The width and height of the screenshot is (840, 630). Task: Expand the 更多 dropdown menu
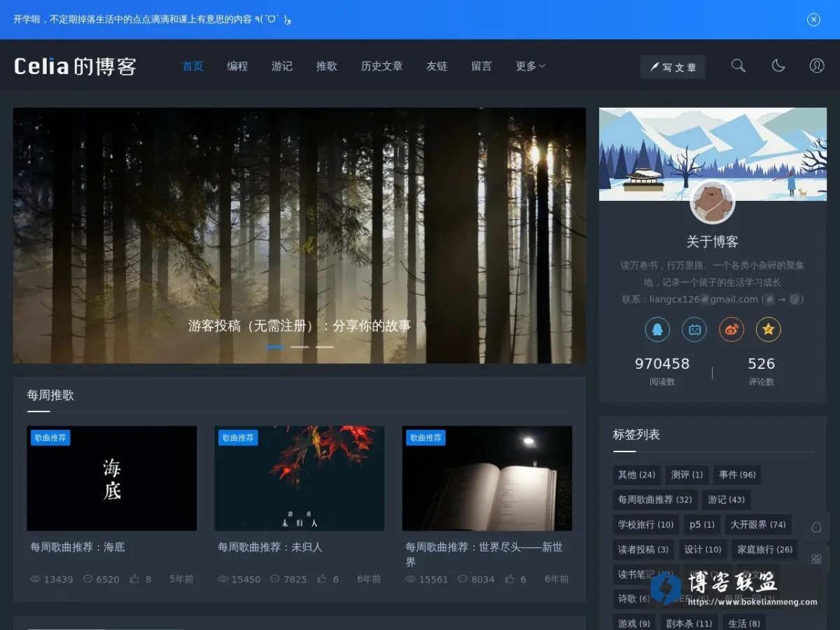[x=531, y=66]
